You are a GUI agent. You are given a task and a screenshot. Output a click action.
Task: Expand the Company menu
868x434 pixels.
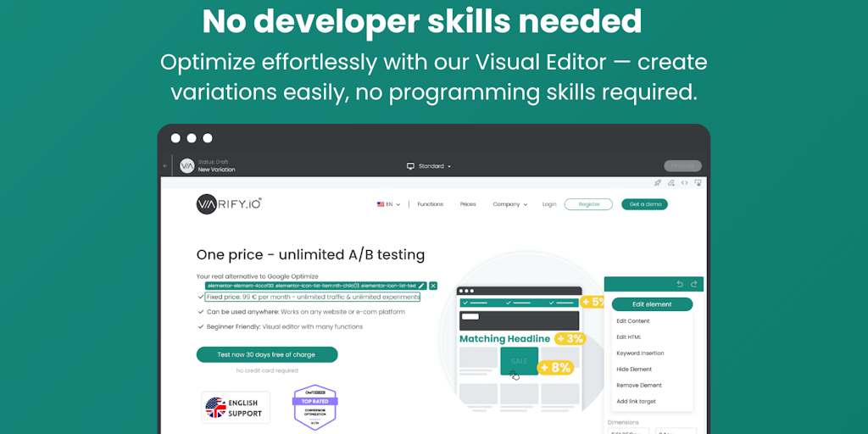tap(509, 204)
